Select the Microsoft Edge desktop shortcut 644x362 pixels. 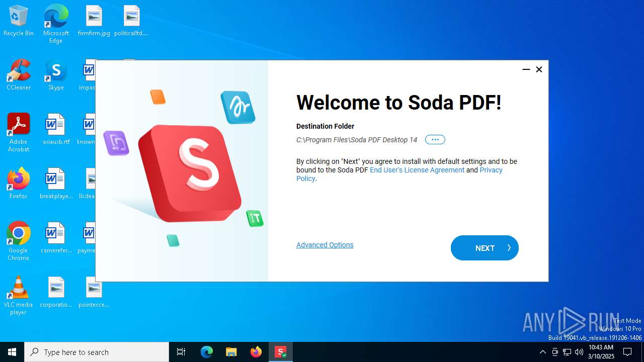(x=56, y=24)
